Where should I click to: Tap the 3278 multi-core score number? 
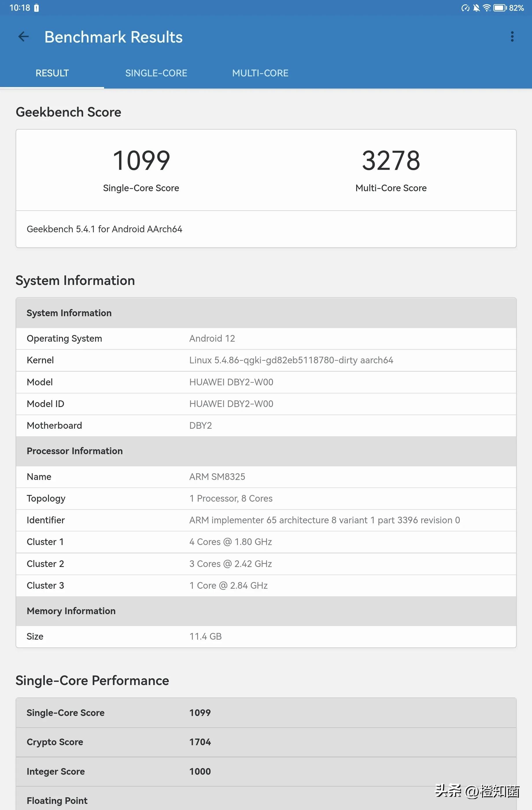coord(391,161)
